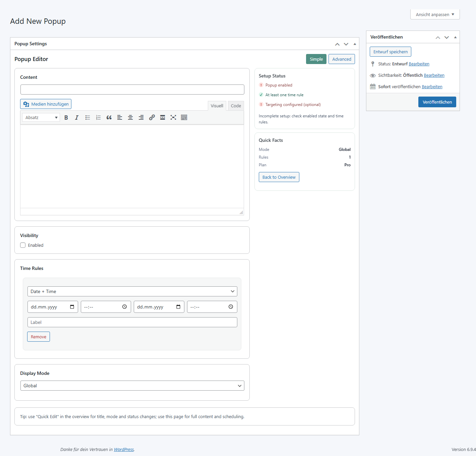The image size is (476, 456).
Task: Open the Date + Time rule type dropdown
Action: tap(132, 291)
